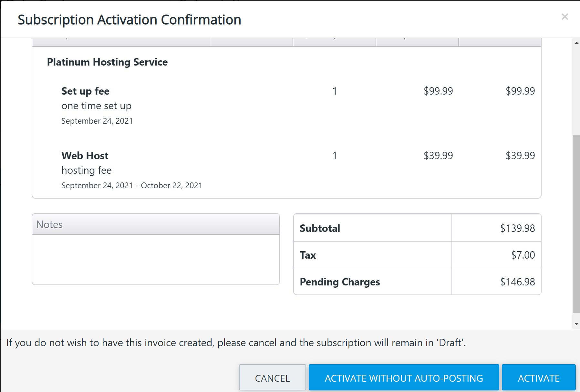Viewport: 580px width, 392px height.
Task: Click the Web Host total $39.99
Action: click(520, 156)
